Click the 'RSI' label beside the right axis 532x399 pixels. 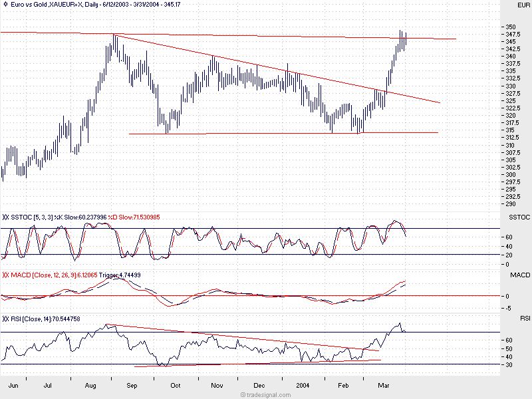525,319
